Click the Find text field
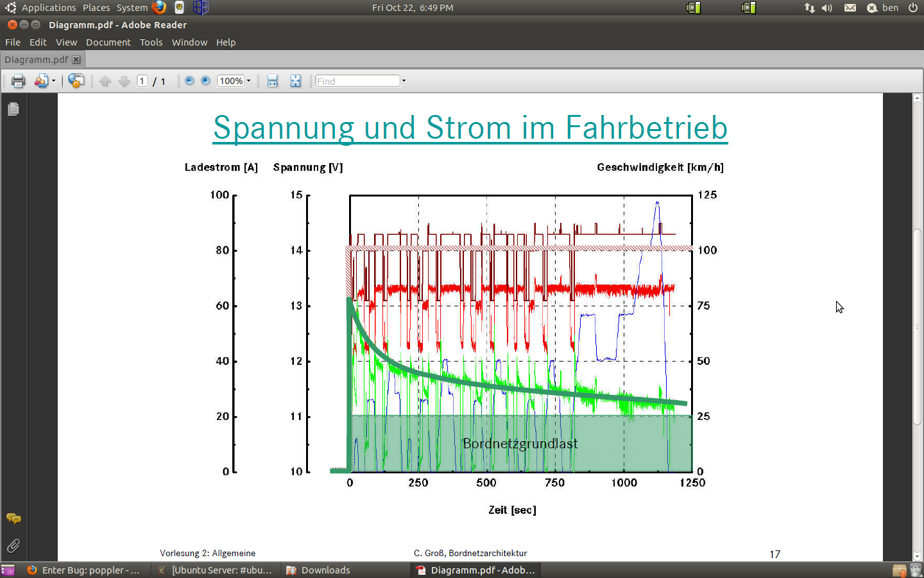Screen dimensions: 924x578 [357, 81]
